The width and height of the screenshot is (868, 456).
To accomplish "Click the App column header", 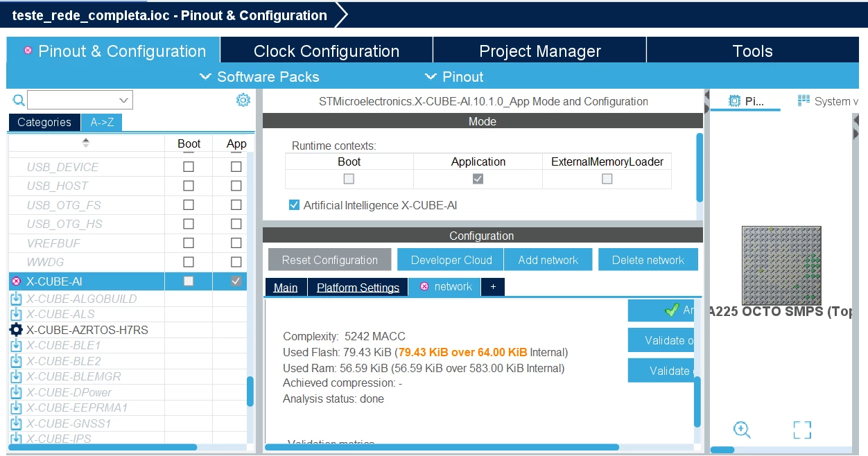I will point(236,143).
